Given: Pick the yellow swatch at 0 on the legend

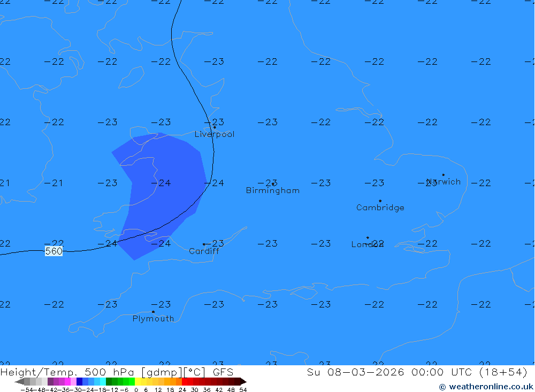Looking at the screenshot, I should (138, 381).
